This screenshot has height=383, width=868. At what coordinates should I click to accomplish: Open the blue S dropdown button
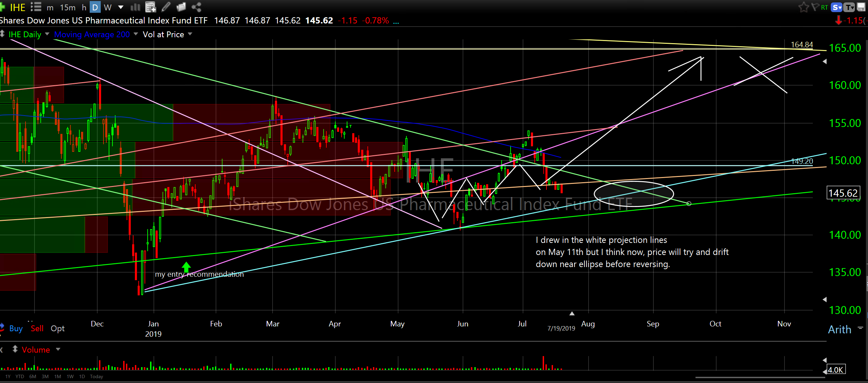837,7
